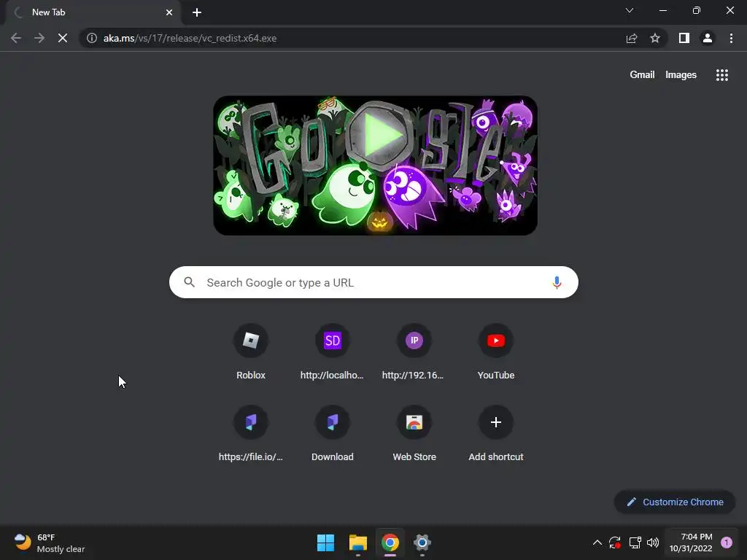
Task: Close the New Tab tab
Action: pyautogui.click(x=169, y=12)
